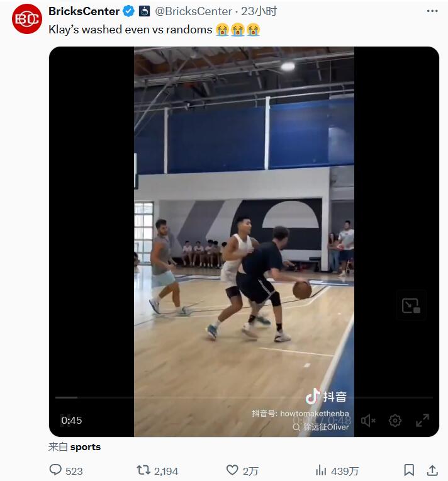This screenshot has height=481, width=448.
Task: Expand the video to fullscreen
Action: coord(422,420)
